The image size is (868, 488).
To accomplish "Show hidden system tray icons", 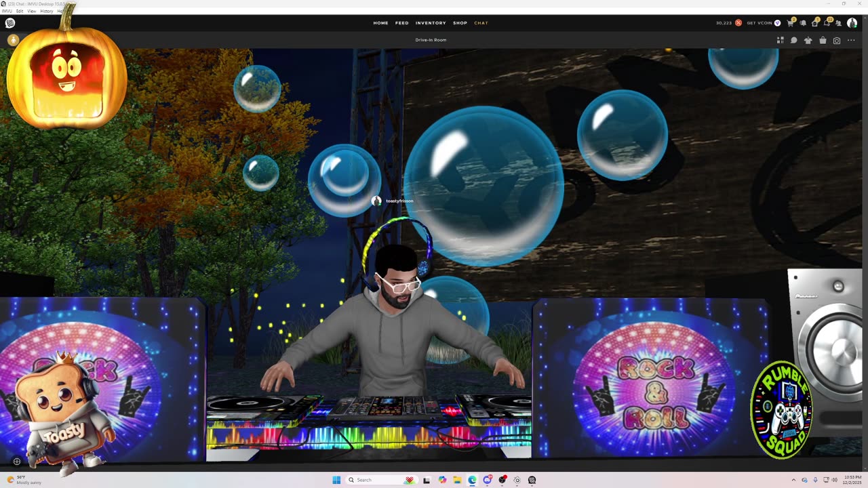I will click(x=794, y=480).
